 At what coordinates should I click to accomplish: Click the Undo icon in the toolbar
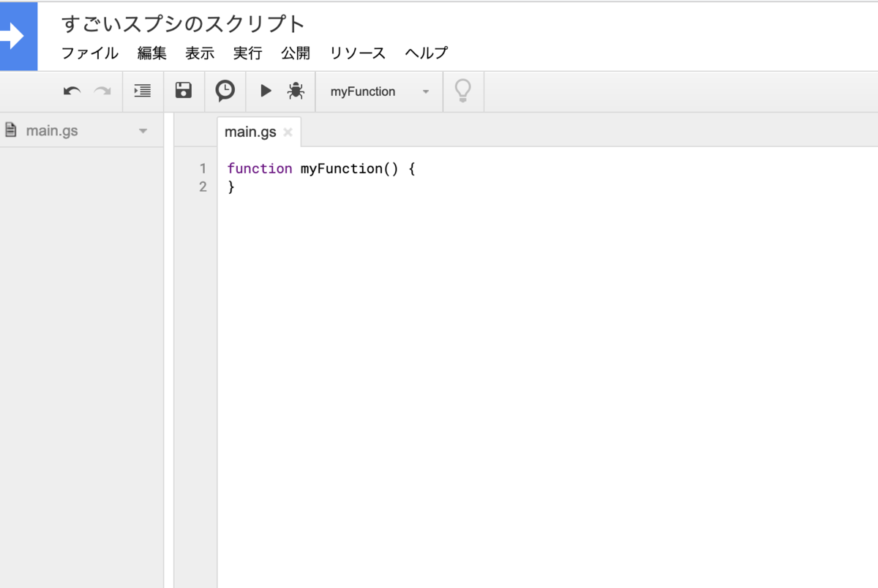click(71, 91)
